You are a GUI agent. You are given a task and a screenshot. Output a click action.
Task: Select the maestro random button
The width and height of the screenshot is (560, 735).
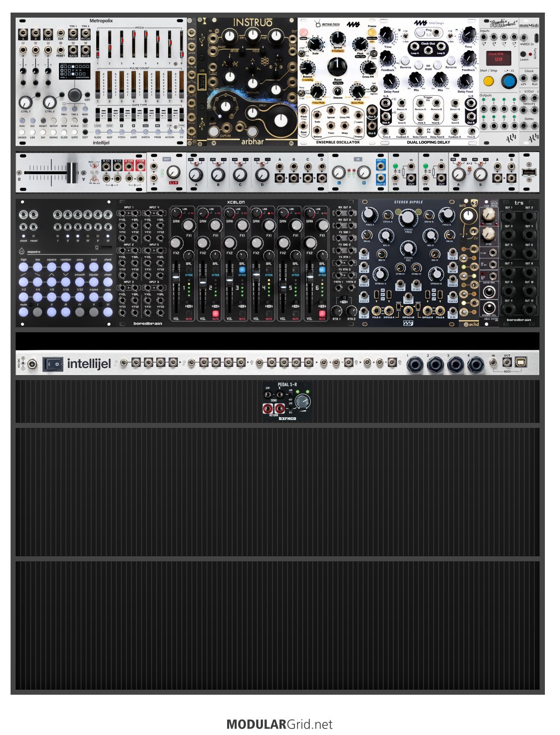[x=66, y=267]
